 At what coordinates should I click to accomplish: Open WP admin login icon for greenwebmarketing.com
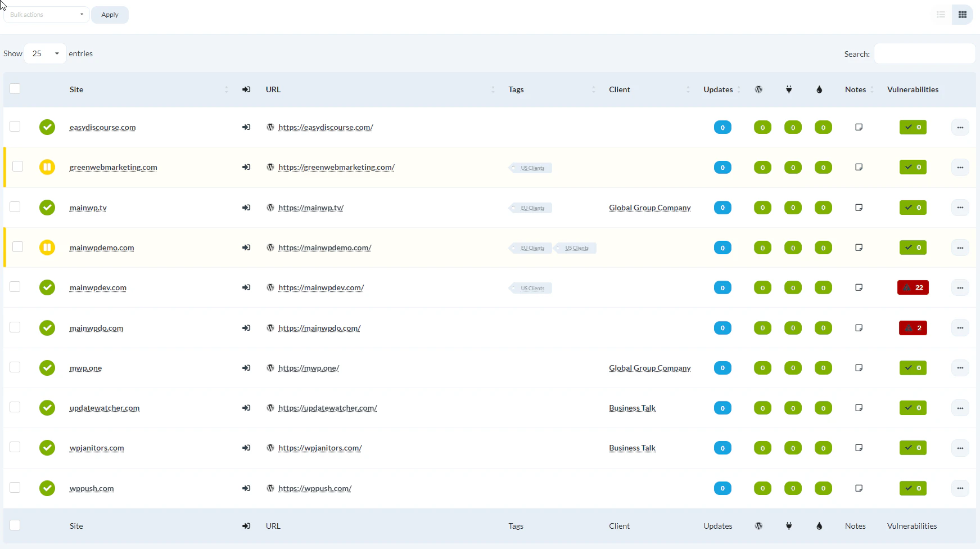coord(246,167)
